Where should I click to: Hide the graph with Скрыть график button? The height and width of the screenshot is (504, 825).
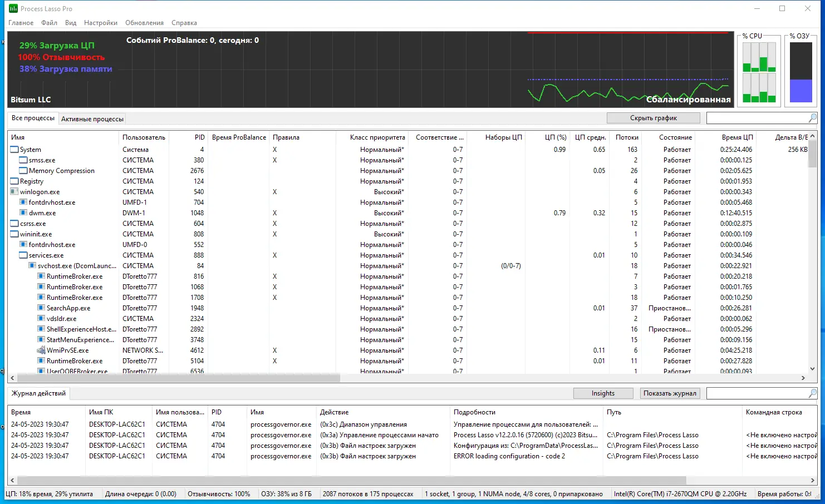coord(654,118)
